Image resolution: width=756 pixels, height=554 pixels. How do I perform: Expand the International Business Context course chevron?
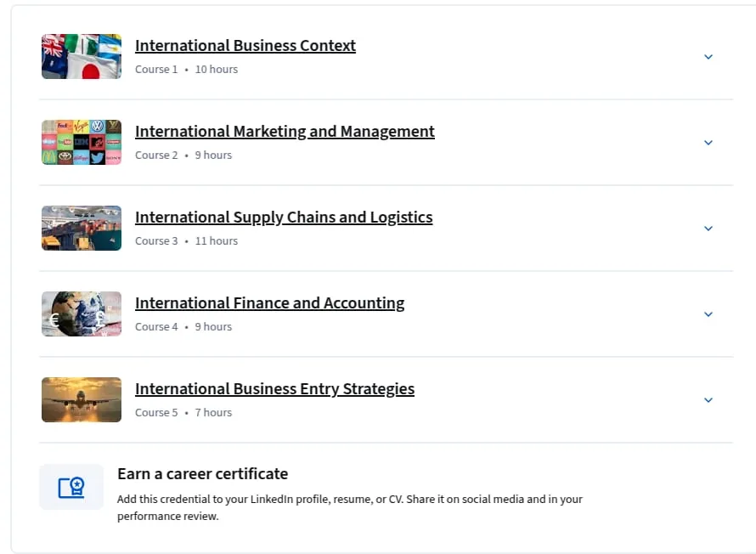[x=708, y=57]
